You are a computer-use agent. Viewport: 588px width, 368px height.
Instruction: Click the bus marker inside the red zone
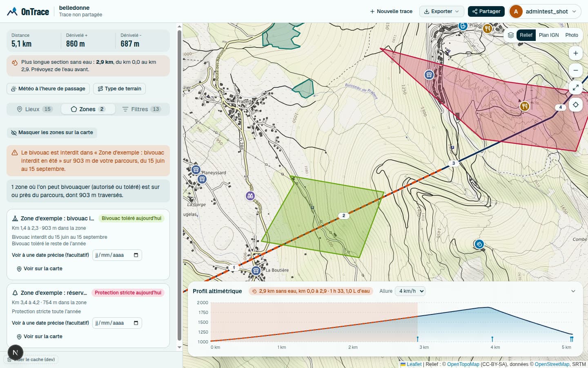(429, 75)
